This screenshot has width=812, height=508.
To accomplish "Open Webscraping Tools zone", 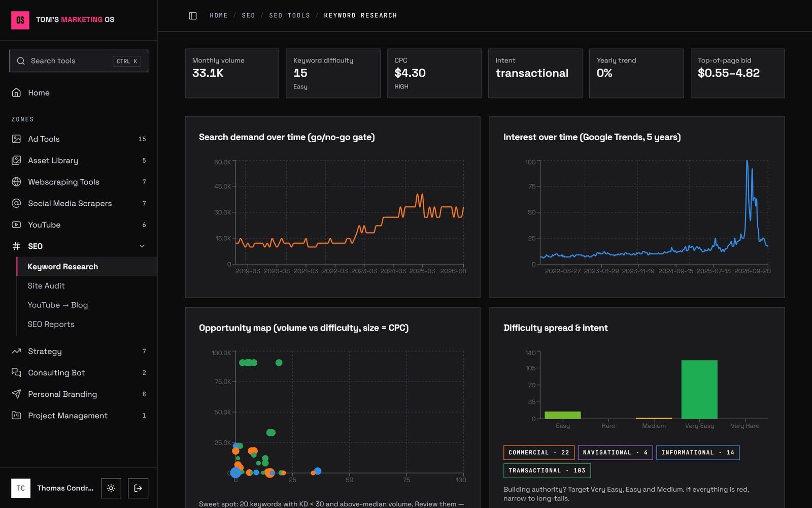I will tap(79, 182).
